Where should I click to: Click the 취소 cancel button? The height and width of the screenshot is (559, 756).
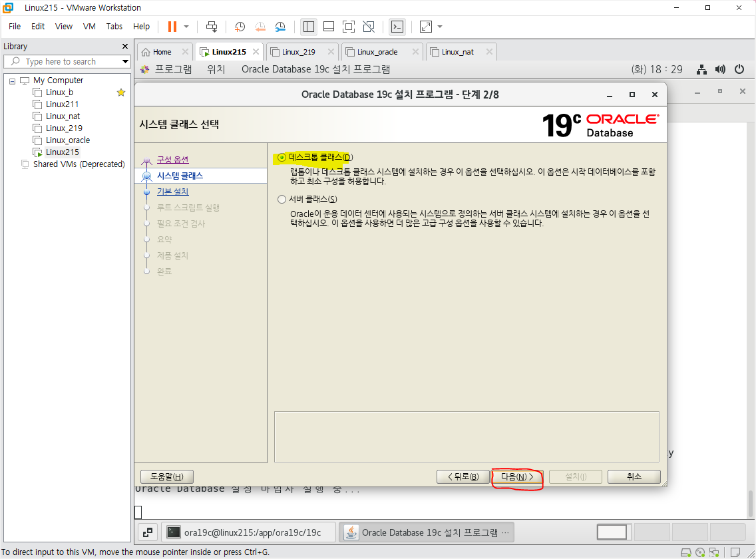pyautogui.click(x=634, y=476)
